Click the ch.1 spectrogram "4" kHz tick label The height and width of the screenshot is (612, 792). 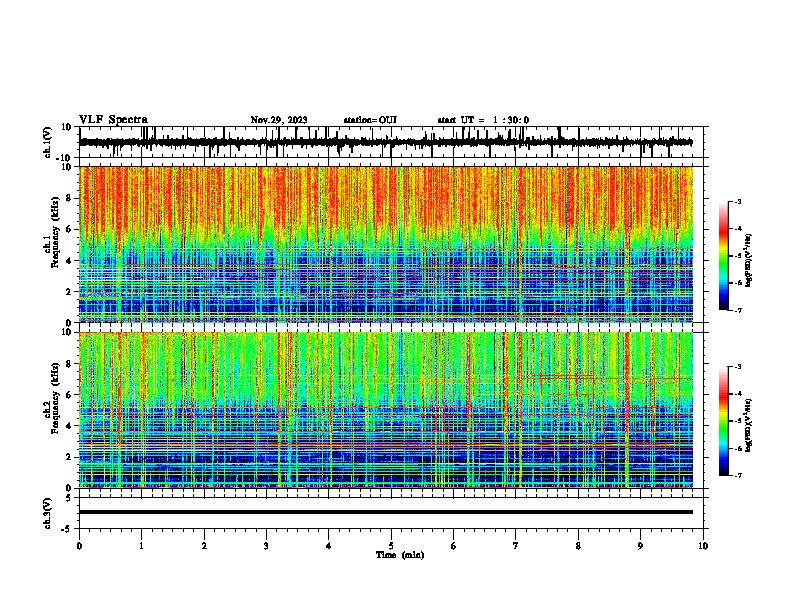70,261
